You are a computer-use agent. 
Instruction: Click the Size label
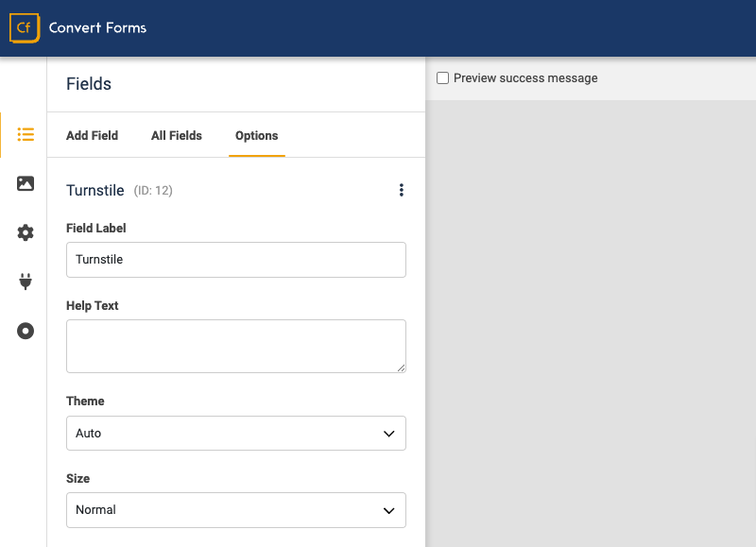[78, 478]
